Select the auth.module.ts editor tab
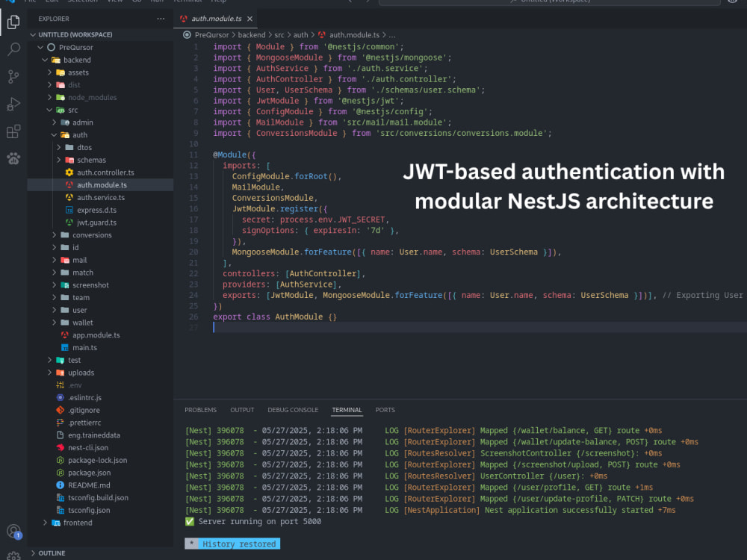This screenshot has height=560, width=747. (x=217, y=19)
